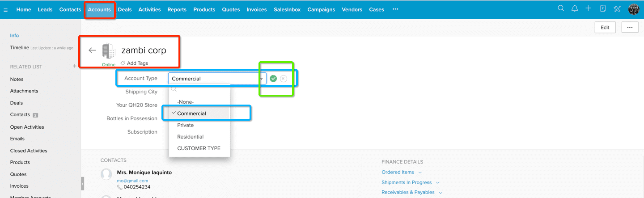644x198 pixels.
Task: Choose Commercial in the dropdown list
Action: (199, 114)
